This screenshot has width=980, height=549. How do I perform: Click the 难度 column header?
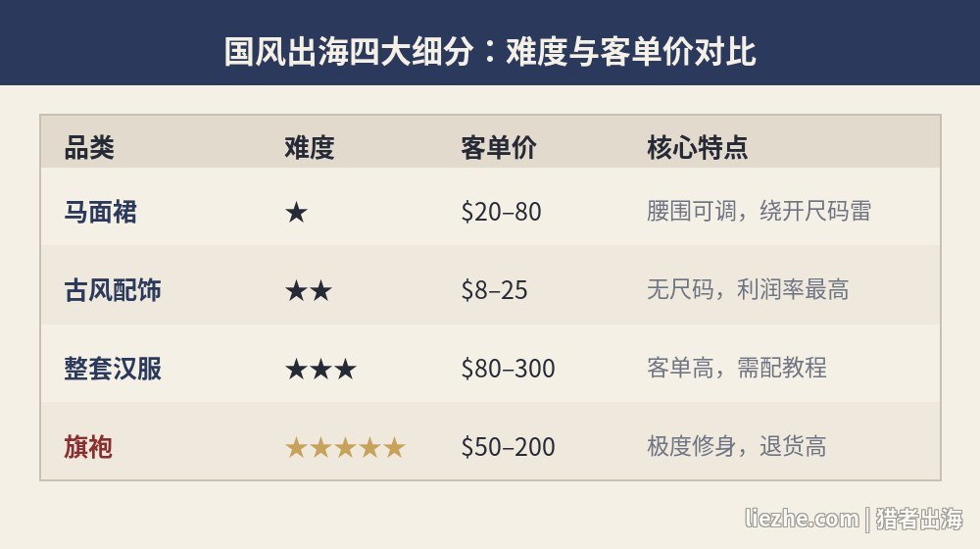pos(310,148)
